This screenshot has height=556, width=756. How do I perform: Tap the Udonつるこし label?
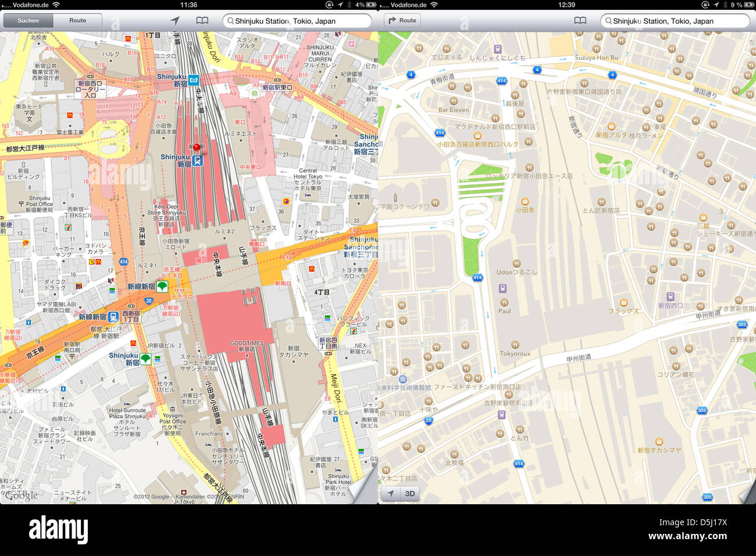point(516,272)
